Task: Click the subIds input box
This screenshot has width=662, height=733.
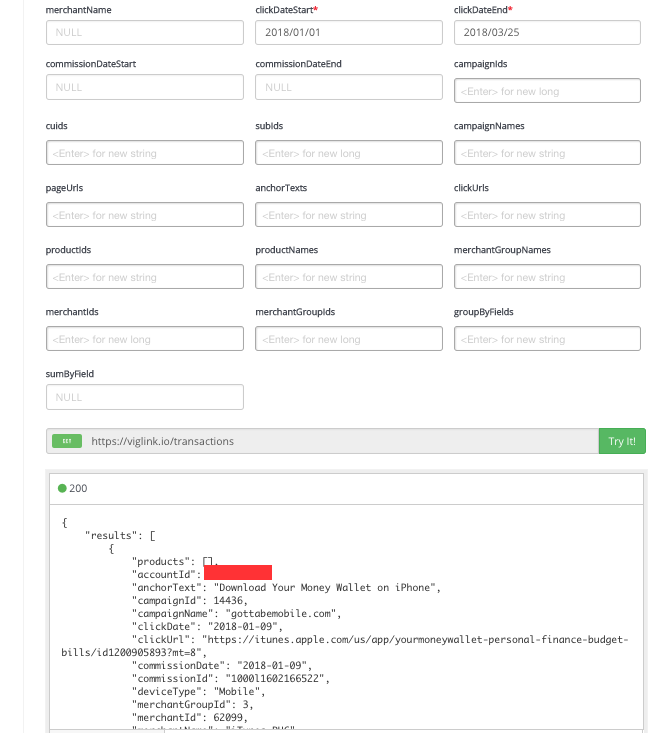Action: [x=348, y=152]
